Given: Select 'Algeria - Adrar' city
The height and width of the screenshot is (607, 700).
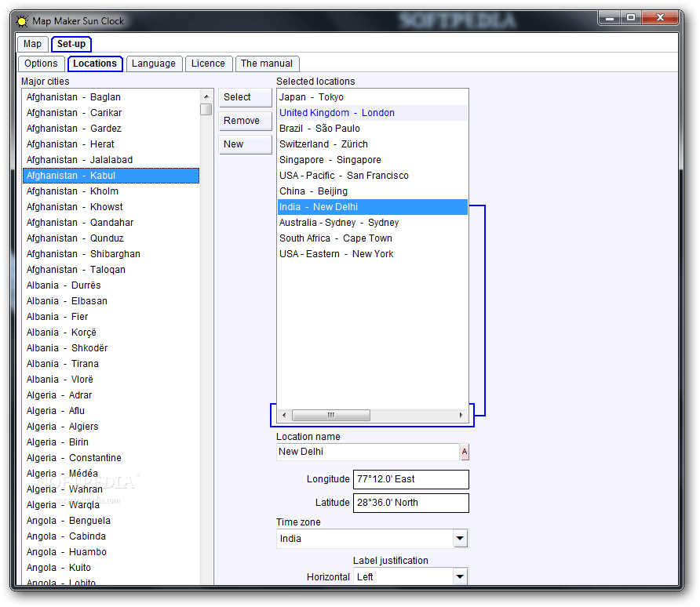Looking at the screenshot, I should [111, 395].
